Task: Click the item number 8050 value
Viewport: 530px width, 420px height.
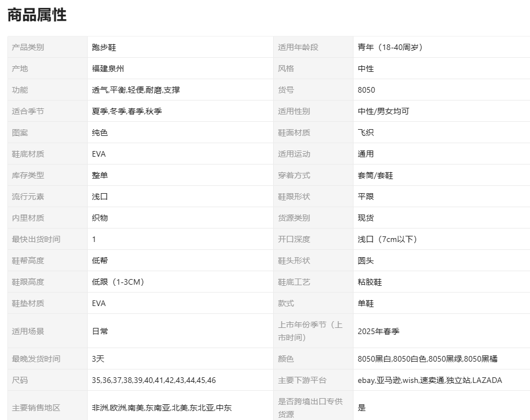Action: click(x=366, y=90)
